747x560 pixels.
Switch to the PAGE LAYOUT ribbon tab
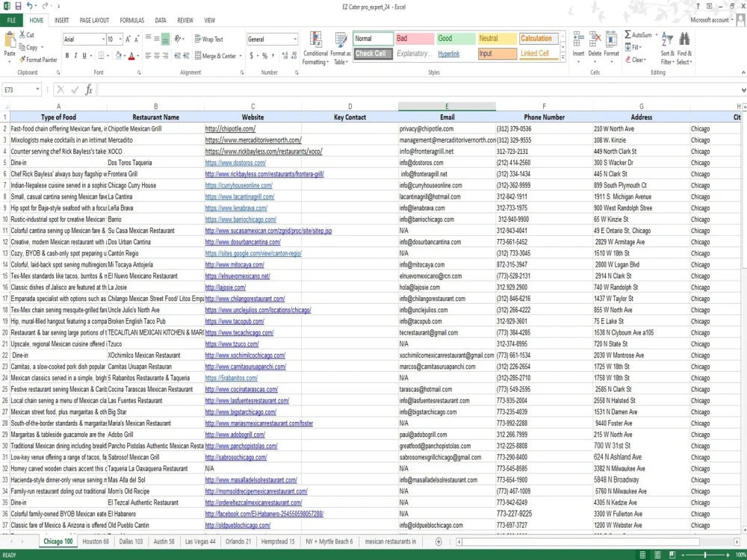(x=94, y=20)
